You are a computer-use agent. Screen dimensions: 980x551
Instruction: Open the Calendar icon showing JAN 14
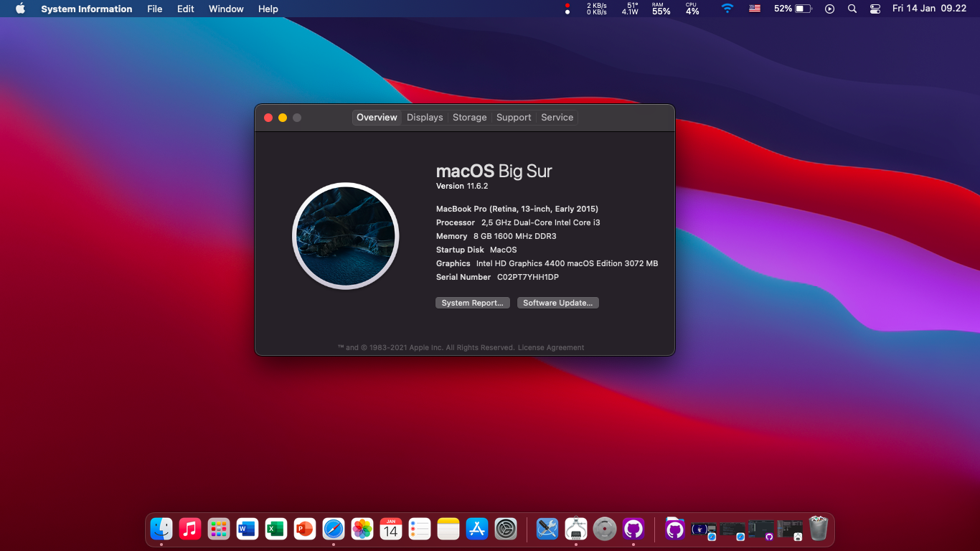pos(391,529)
